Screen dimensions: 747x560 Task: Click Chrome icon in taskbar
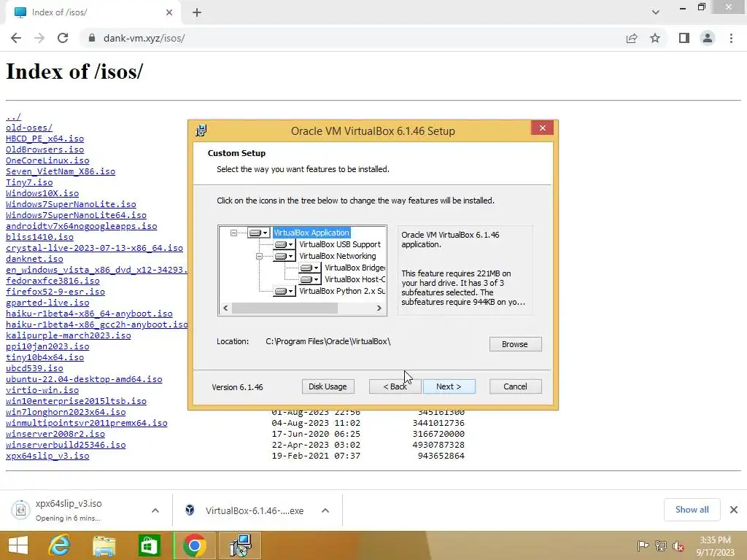194,545
